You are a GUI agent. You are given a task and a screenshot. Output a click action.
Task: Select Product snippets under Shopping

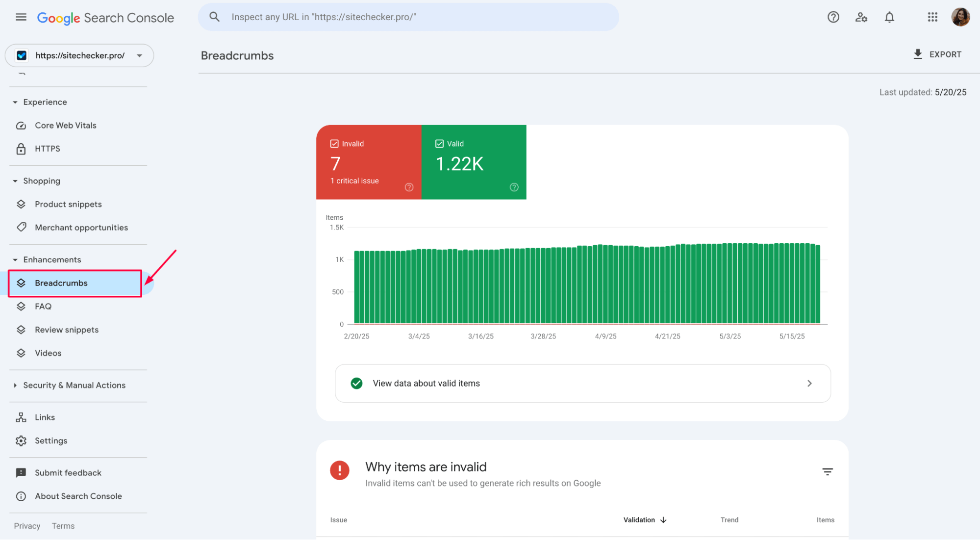click(68, 204)
